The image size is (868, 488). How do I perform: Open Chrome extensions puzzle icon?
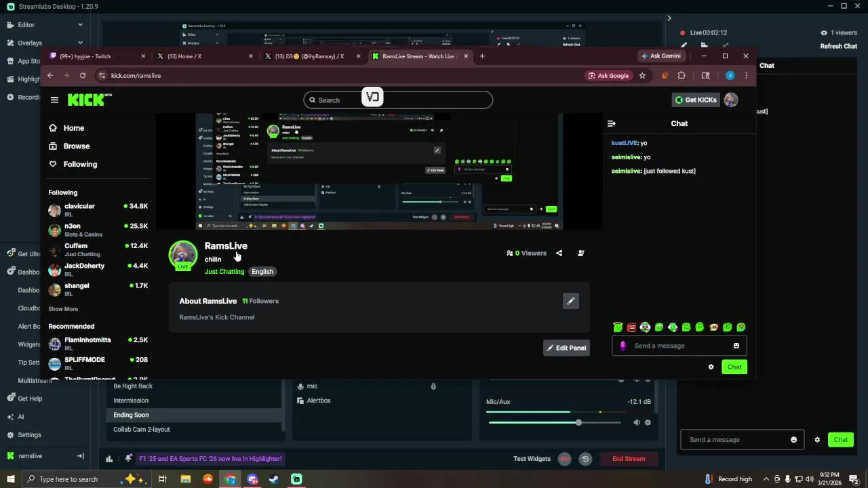point(682,76)
